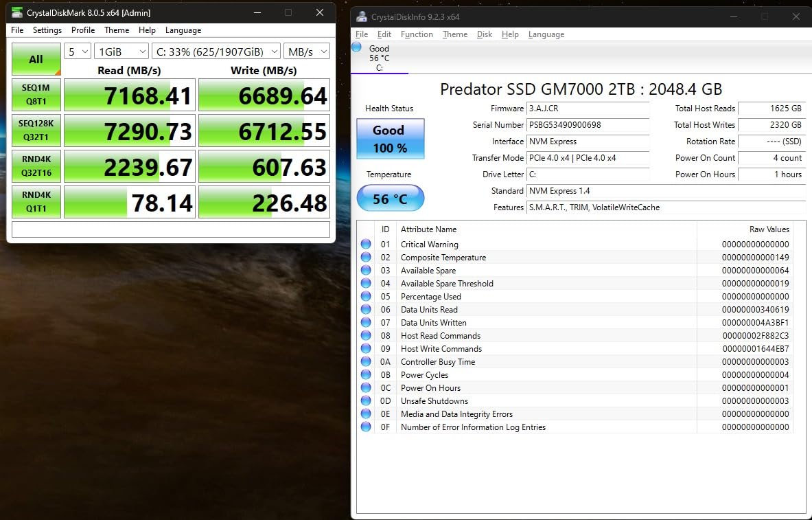Click the status orb for Unsafe Shutdowns
The image size is (812, 520).
(366, 400)
